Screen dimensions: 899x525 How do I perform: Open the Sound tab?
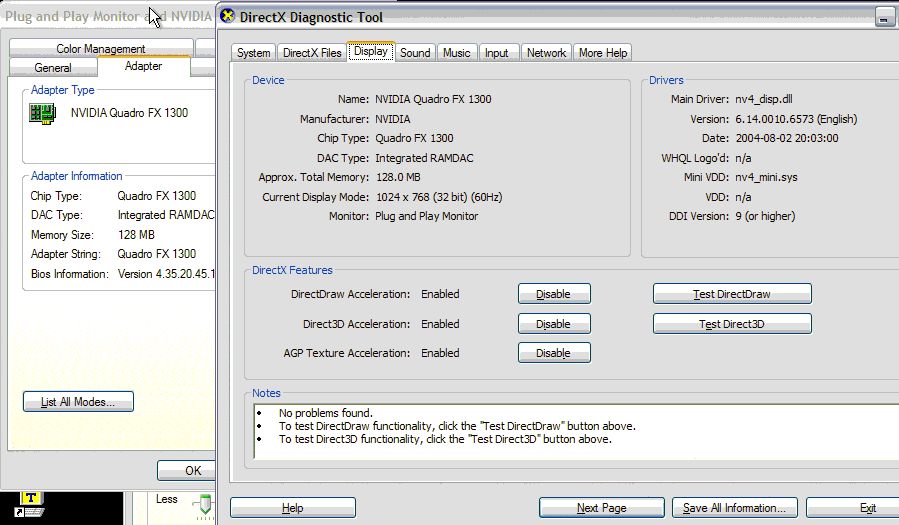click(x=415, y=53)
